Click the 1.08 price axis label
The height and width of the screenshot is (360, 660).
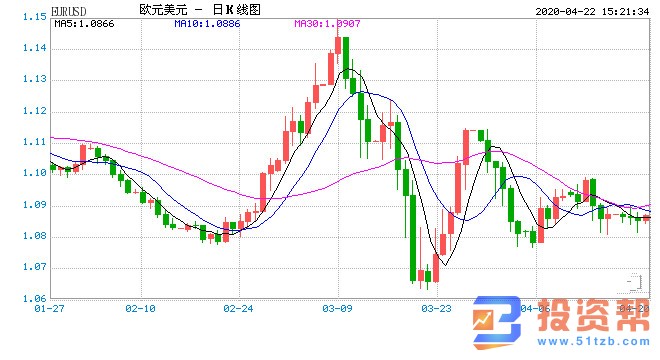click(x=35, y=236)
